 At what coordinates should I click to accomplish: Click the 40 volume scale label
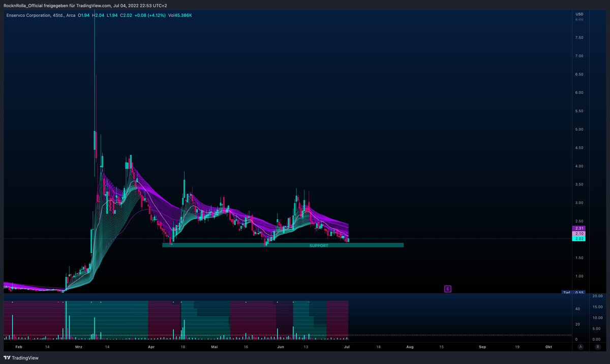tap(577, 308)
